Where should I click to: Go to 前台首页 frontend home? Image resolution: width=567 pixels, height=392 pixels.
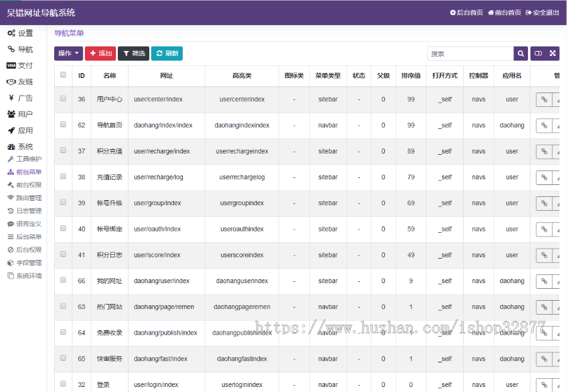tap(505, 13)
